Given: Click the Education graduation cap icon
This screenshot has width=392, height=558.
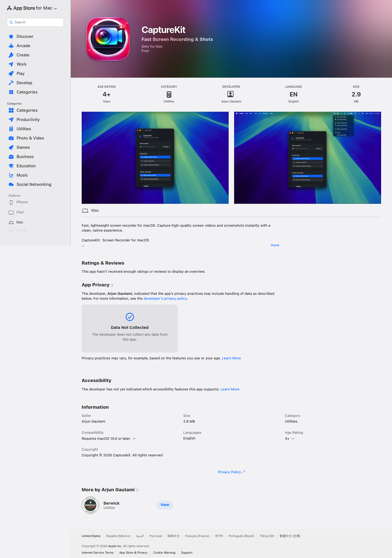Looking at the screenshot, I should click(11, 166).
